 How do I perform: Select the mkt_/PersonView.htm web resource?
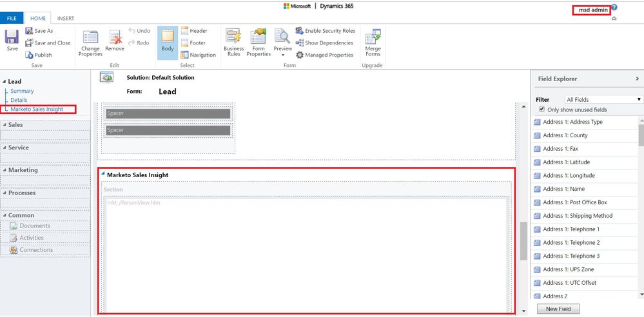click(x=306, y=255)
